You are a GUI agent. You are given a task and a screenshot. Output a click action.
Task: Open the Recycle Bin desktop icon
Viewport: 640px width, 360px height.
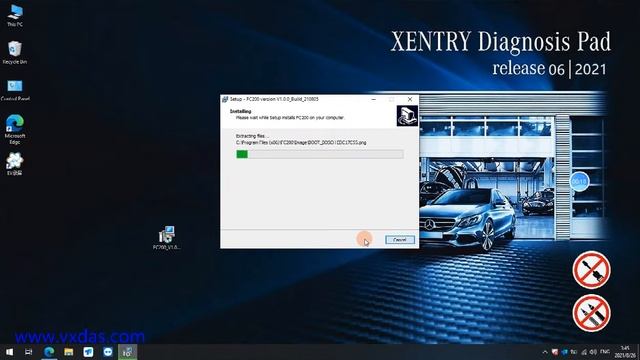pos(15,52)
